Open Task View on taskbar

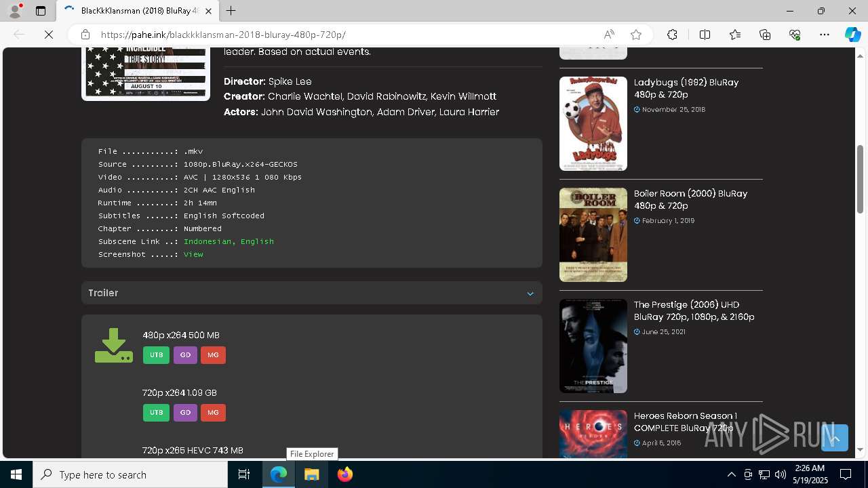click(244, 474)
